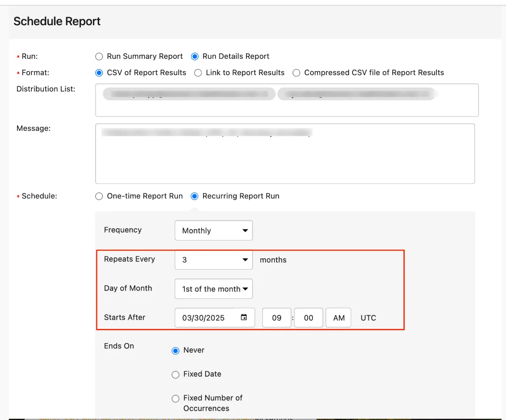Open the Day of Month dropdown
The height and width of the screenshot is (420, 506).
pos(214,289)
